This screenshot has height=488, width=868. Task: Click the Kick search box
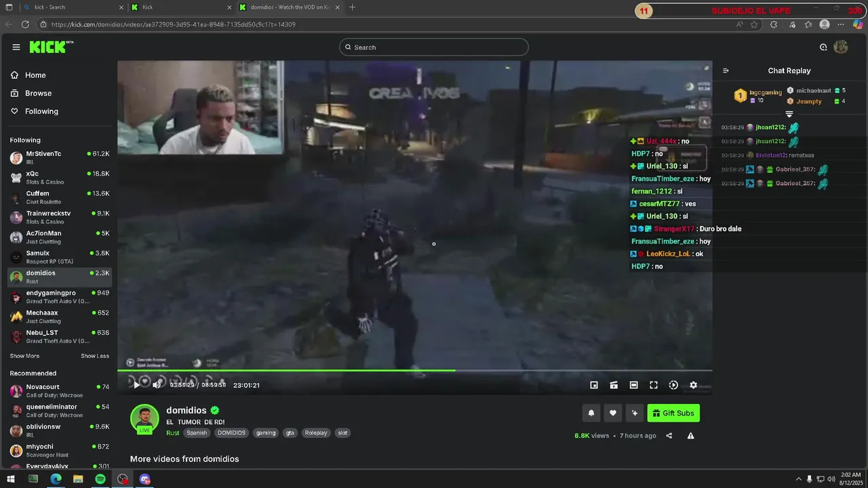434,47
